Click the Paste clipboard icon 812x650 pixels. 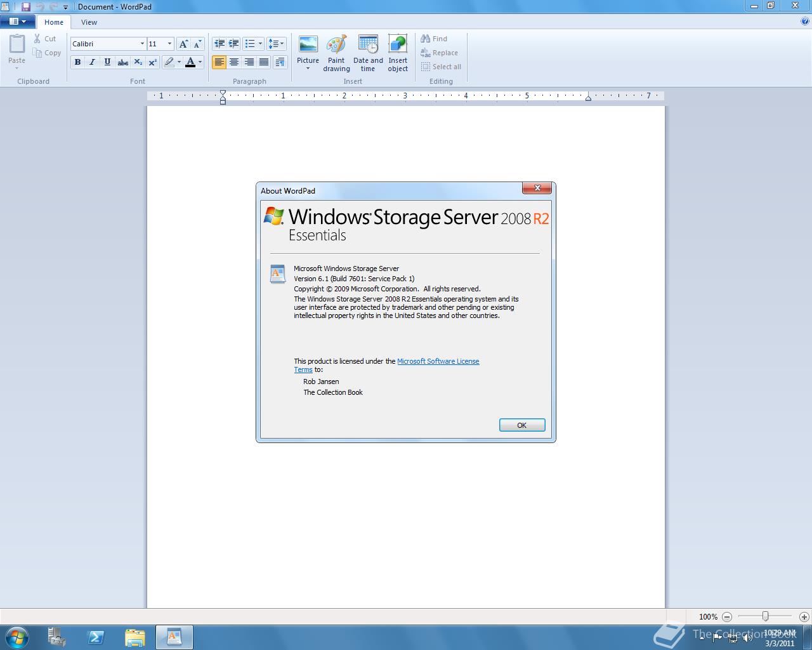17,44
